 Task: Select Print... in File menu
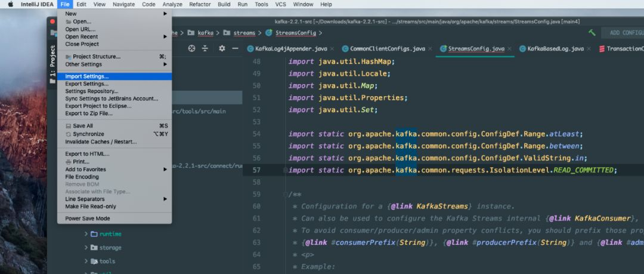point(114,162)
